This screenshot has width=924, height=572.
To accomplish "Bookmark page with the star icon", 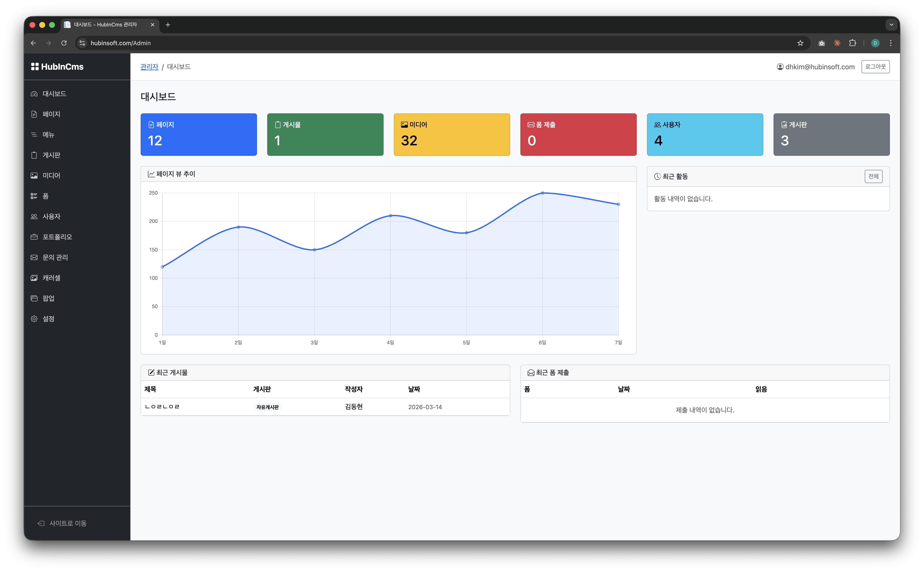I will click(800, 43).
